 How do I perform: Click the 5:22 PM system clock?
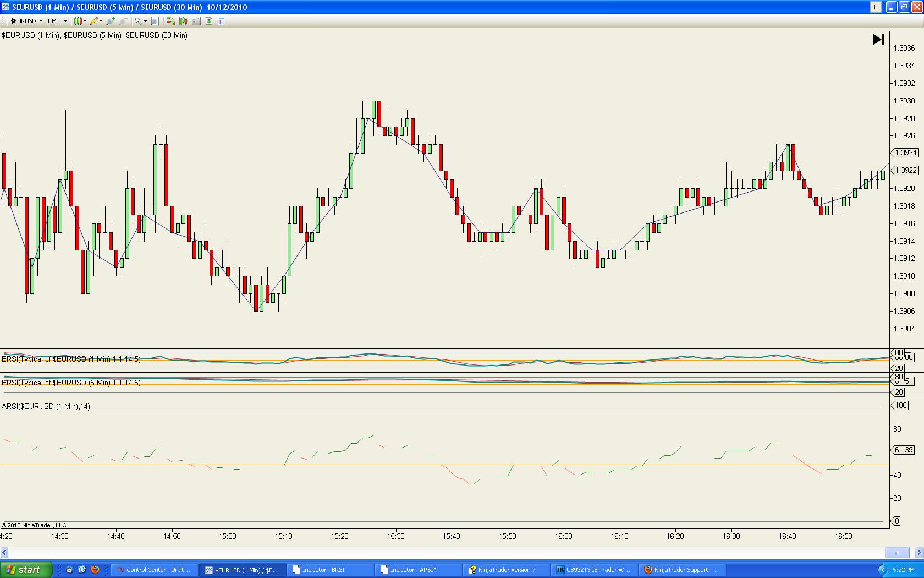click(x=904, y=570)
